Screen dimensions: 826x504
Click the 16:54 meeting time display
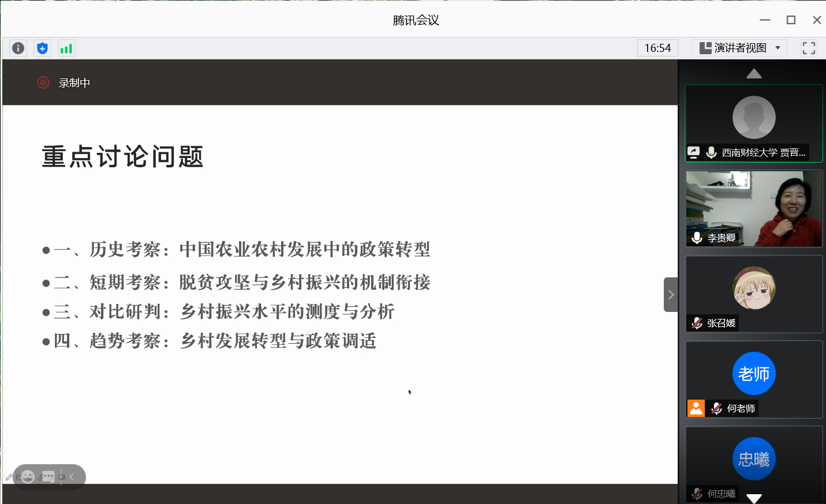[x=657, y=48]
